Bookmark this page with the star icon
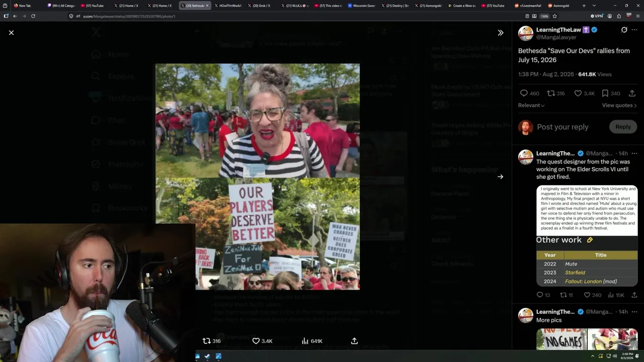The width and height of the screenshot is (644, 362). click(x=554, y=16)
